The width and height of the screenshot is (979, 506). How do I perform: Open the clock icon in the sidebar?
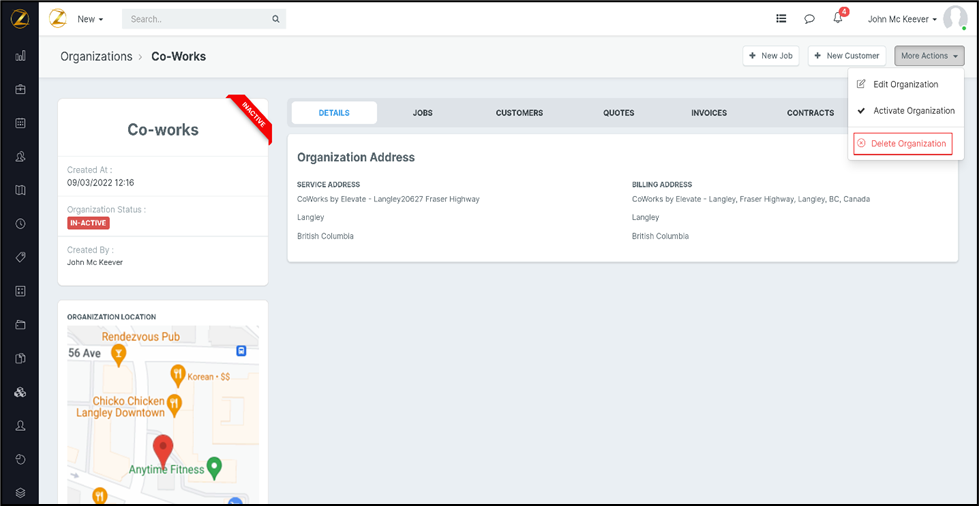point(20,224)
